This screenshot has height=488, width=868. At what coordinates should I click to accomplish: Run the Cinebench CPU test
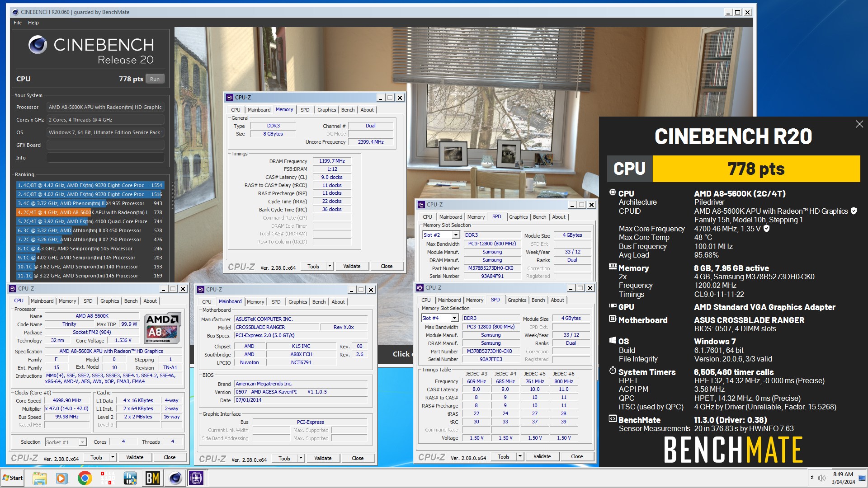coord(155,79)
